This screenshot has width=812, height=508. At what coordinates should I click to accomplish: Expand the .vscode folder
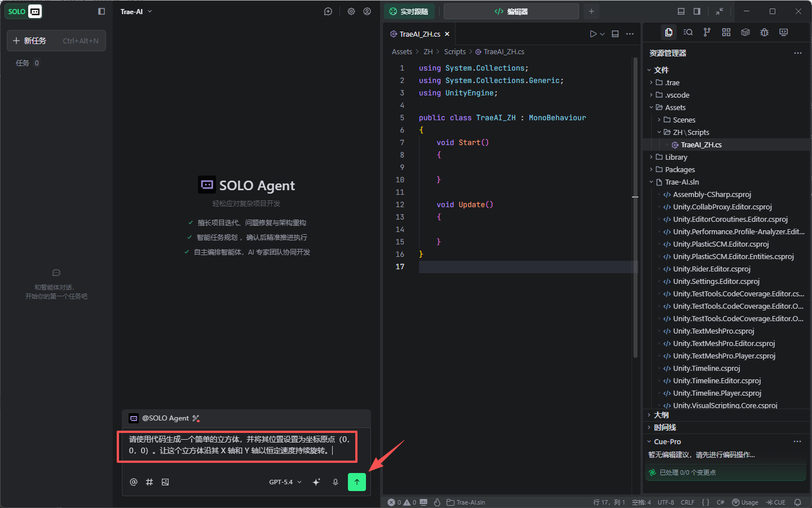click(652, 95)
